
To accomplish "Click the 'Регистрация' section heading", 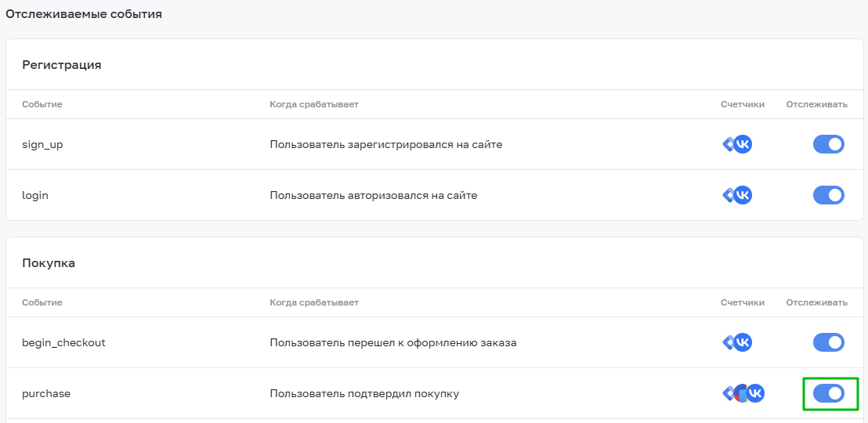I will [61, 65].
